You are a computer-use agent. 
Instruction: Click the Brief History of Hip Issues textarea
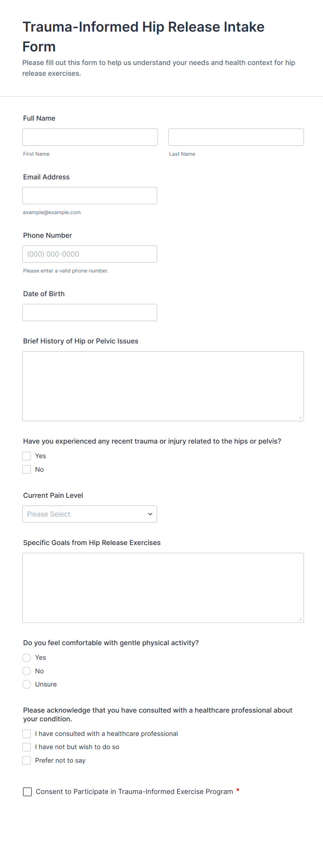click(163, 386)
